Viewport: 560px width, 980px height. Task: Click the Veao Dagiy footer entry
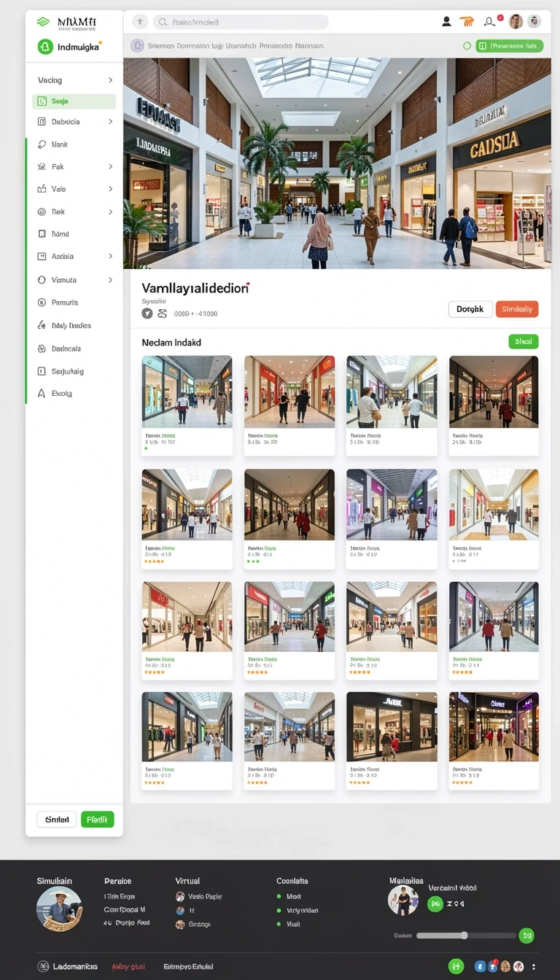[x=199, y=897]
